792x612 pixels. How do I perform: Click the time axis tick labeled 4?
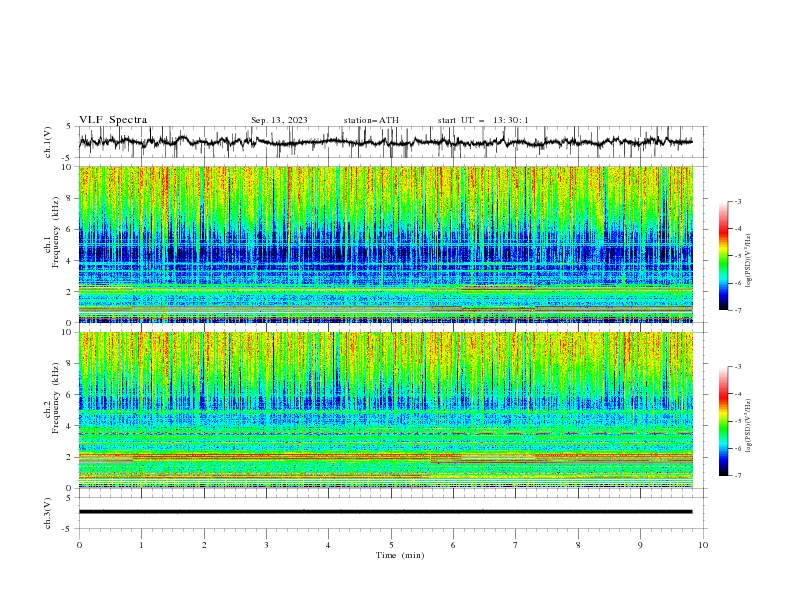point(328,545)
